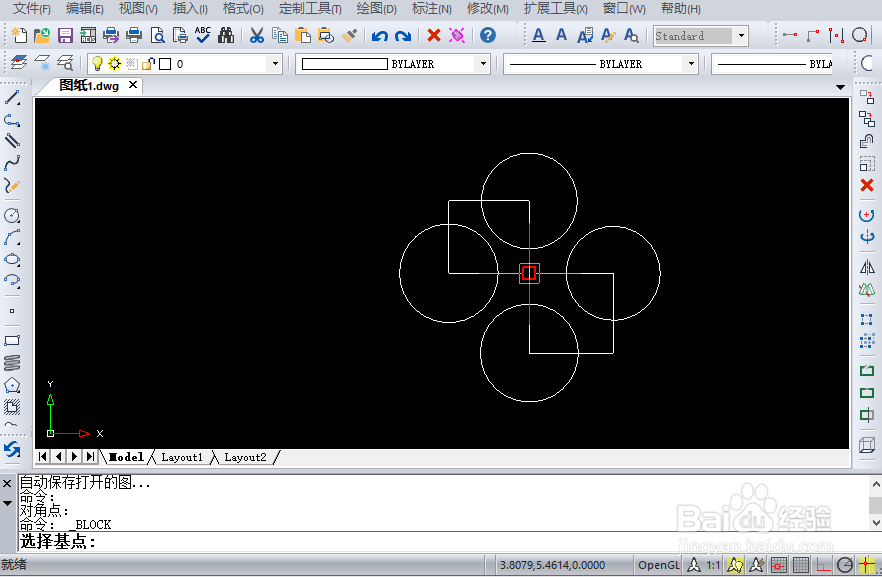
Task: Open the 标注(N) menu
Action: [431, 8]
